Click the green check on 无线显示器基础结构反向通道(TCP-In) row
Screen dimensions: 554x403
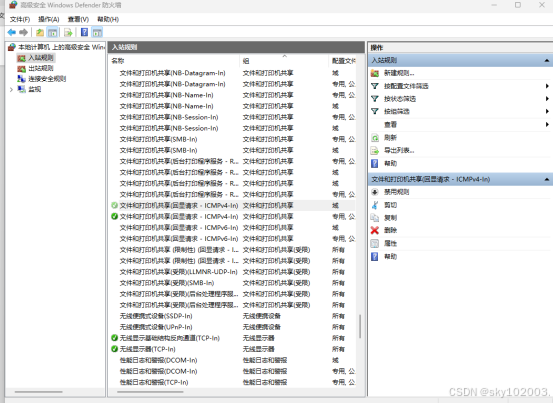pyautogui.click(x=114, y=338)
